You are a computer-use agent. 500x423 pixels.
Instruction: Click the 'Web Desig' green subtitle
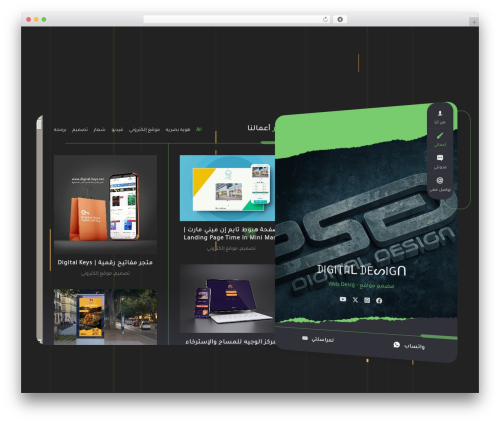(342, 284)
